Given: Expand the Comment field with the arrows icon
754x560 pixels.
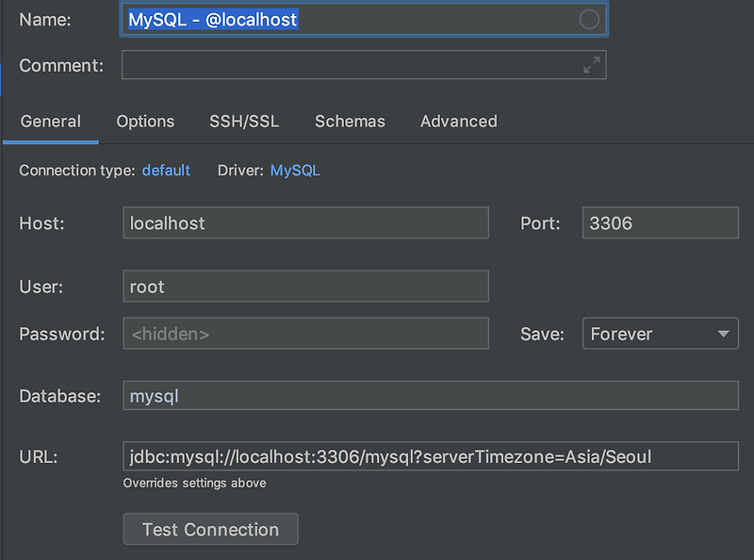Looking at the screenshot, I should tap(591, 65).
